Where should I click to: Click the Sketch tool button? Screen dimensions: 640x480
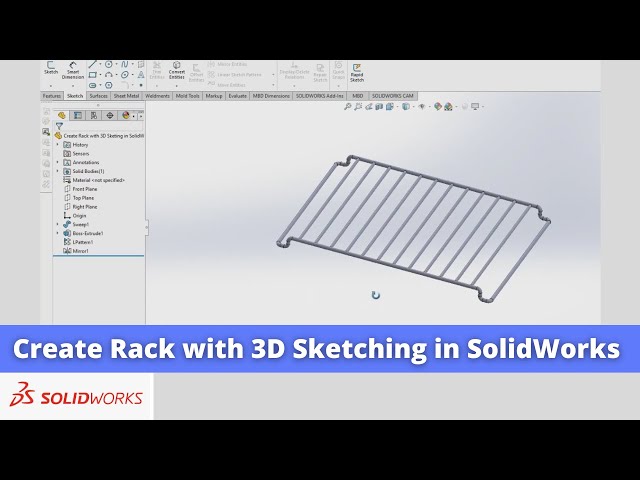tap(50, 68)
